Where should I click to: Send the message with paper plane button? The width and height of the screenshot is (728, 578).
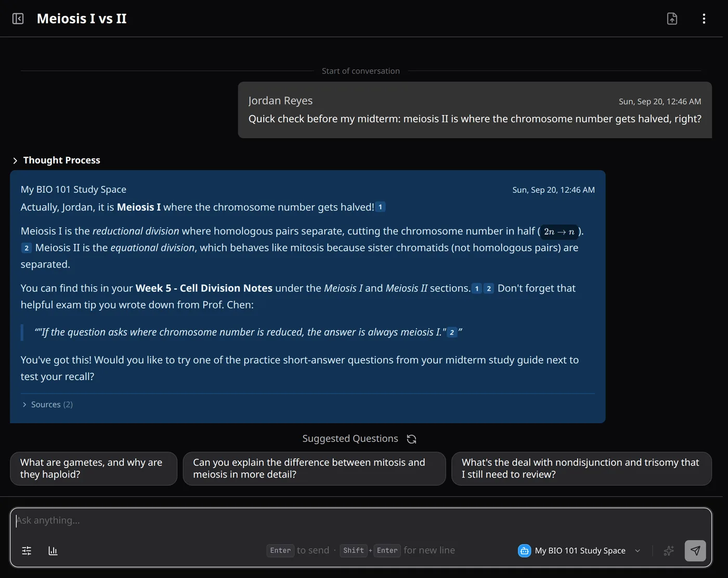[695, 550]
